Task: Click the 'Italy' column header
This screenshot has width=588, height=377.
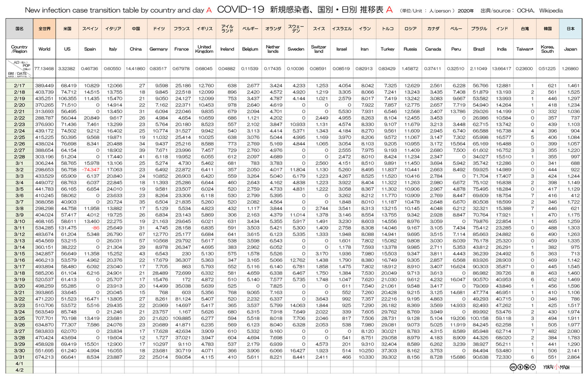Action: pyautogui.click(x=113, y=49)
